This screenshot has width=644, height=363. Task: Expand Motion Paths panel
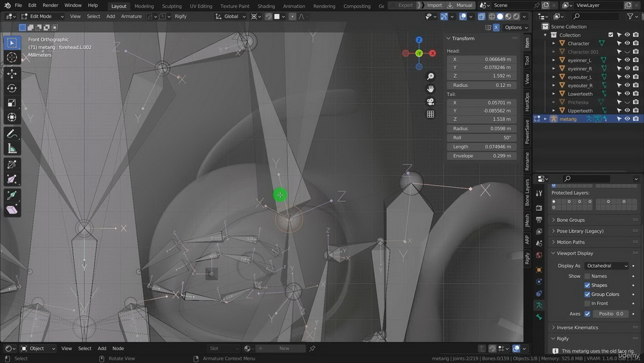tap(571, 242)
